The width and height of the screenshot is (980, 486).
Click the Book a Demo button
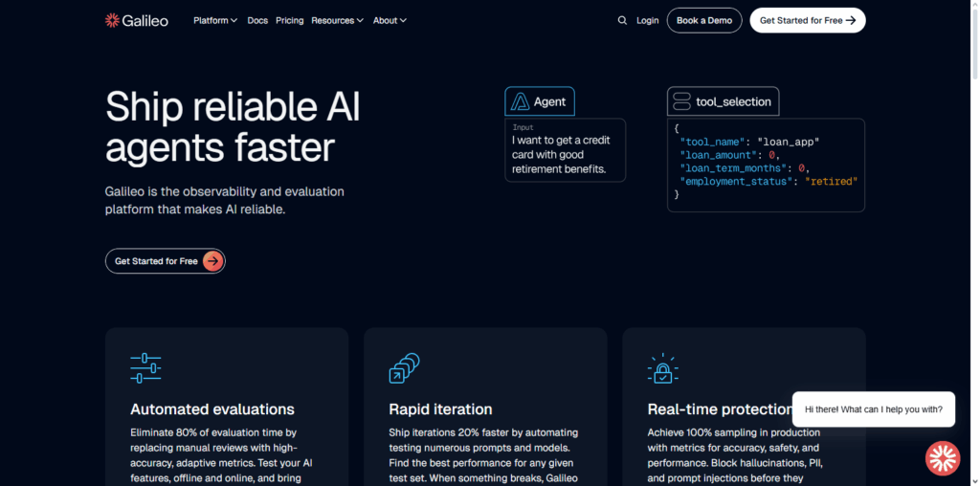704,21
